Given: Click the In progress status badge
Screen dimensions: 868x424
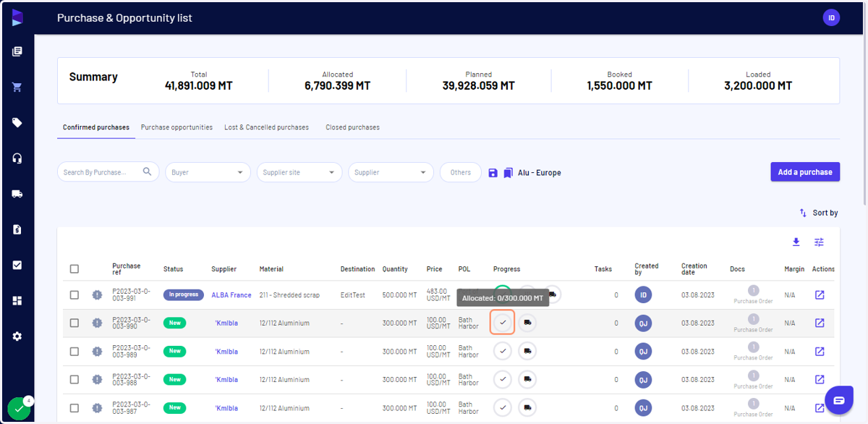Looking at the screenshot, I should (x=184, y=295).
